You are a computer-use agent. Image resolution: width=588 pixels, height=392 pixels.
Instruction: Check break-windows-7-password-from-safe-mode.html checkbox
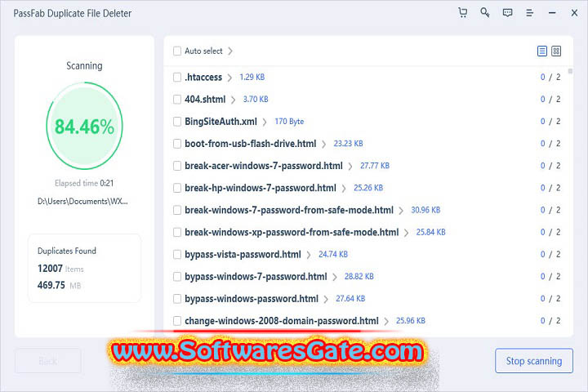[x=177, y=210]
